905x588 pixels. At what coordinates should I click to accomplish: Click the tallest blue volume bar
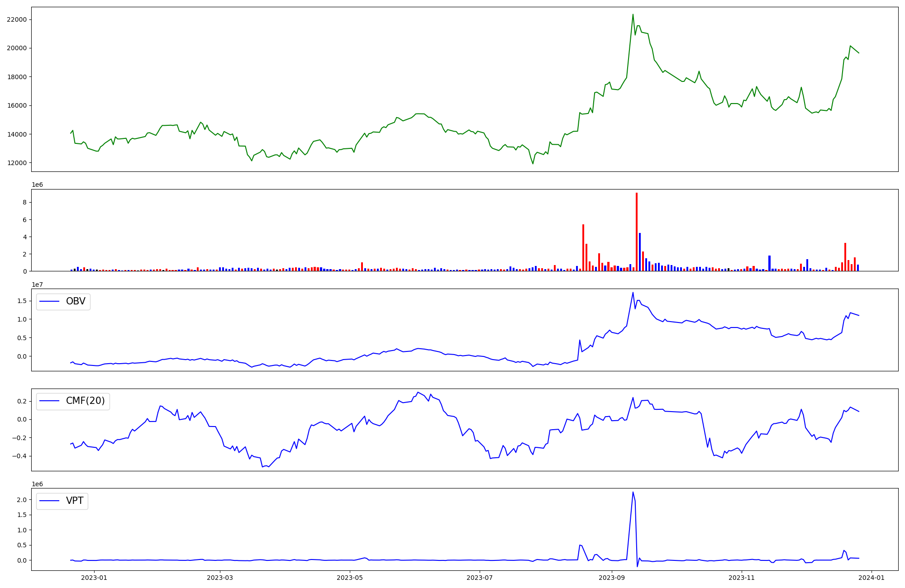coord(640,252)
